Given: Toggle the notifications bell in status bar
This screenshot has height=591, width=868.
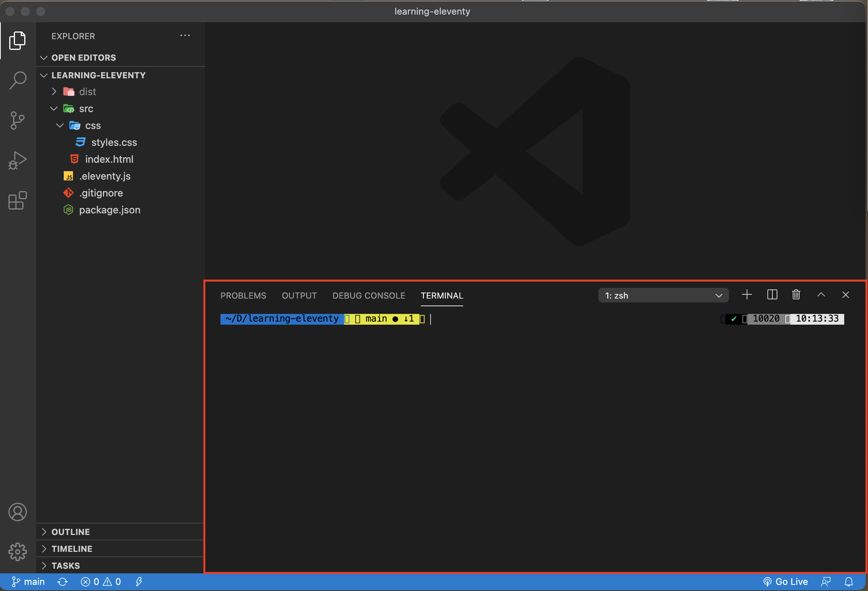Looking at the screenshot, I should pos(849,581).
